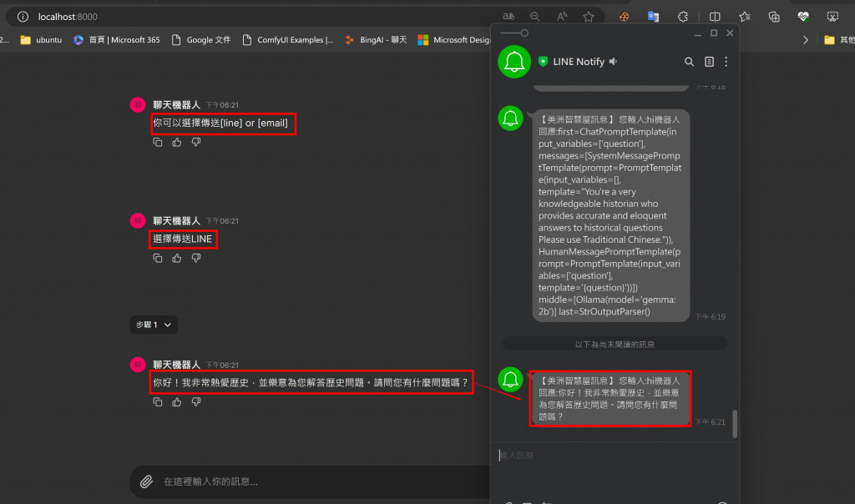Screen dimensions: 855x504
Task: Click the zoom out magnifier icon
Action: (x=535, y=17)
